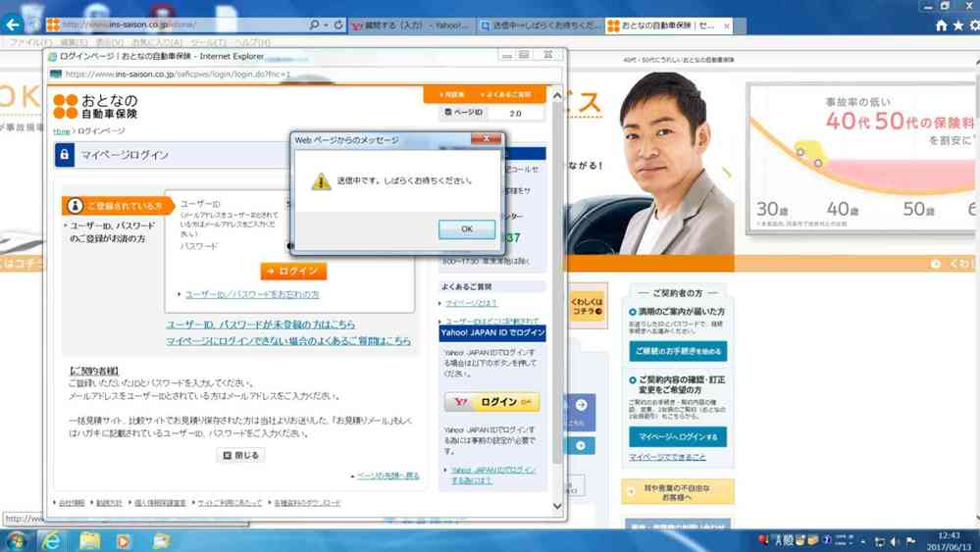Click the refresh icon in the main address bar
Image resolution: width=980 pixels, height=552 pixels.
point(338,25)
